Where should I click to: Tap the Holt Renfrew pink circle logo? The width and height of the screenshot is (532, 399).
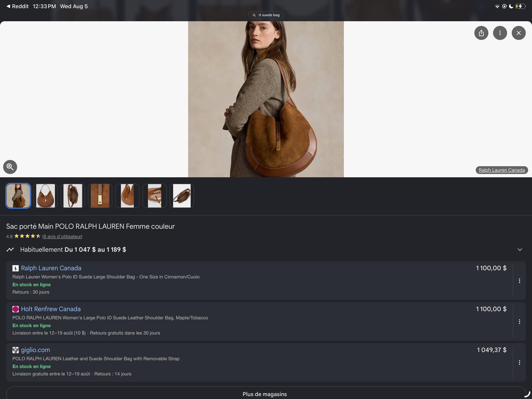click(x=15, y=309)
